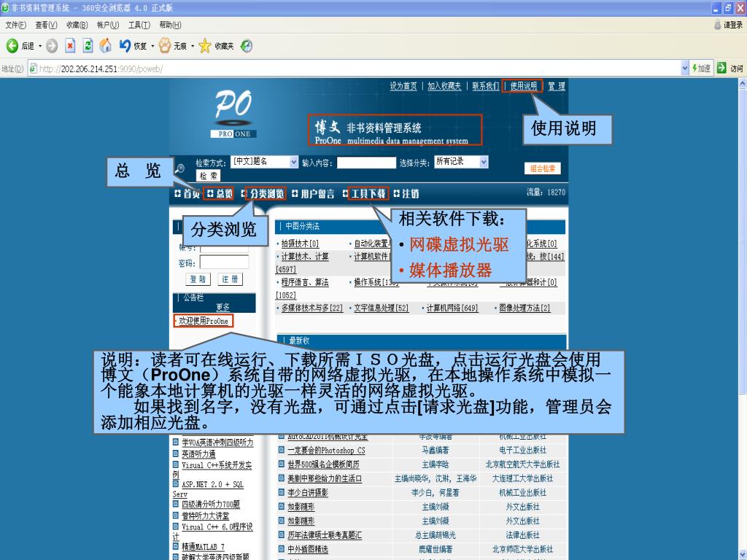Click the 恢复 restore icon
Image resolution: width=747 pixels, height=560 pixels.
point(125,46)
